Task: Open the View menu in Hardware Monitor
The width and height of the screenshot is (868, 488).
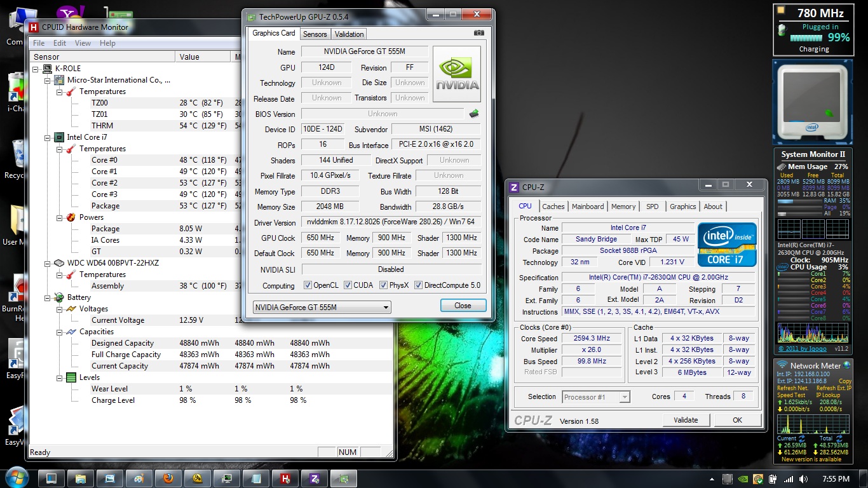Action: 83,43
